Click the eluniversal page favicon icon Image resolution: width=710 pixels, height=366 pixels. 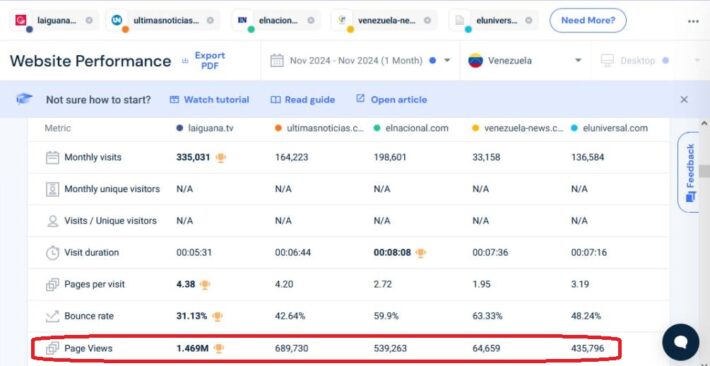(460, 20)
